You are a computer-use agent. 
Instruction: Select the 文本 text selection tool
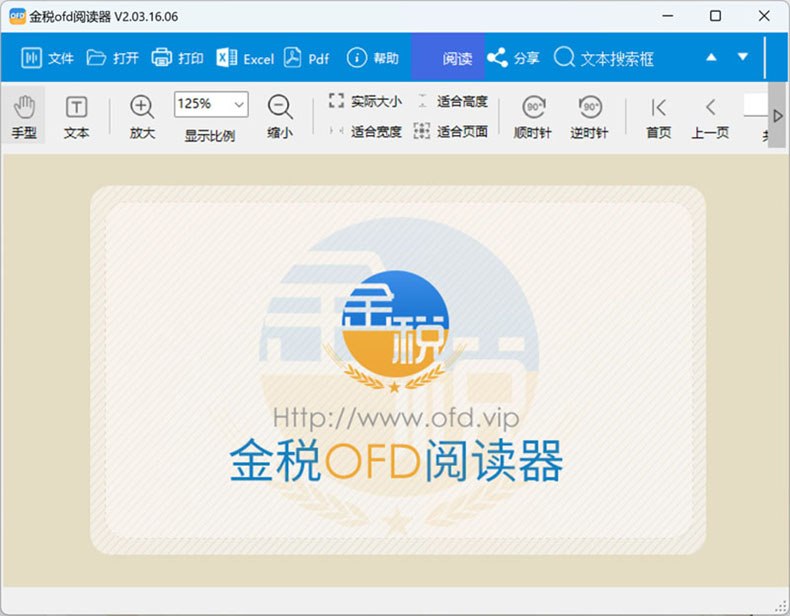pos(76,117)
